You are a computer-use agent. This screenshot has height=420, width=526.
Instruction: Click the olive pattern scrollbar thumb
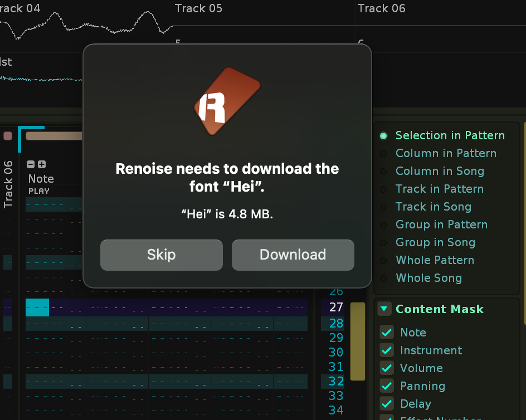point(358,341)
